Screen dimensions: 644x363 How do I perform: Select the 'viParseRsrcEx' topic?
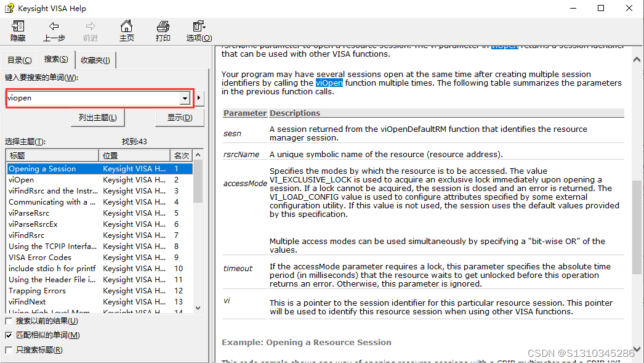click(x=100, y=224)
